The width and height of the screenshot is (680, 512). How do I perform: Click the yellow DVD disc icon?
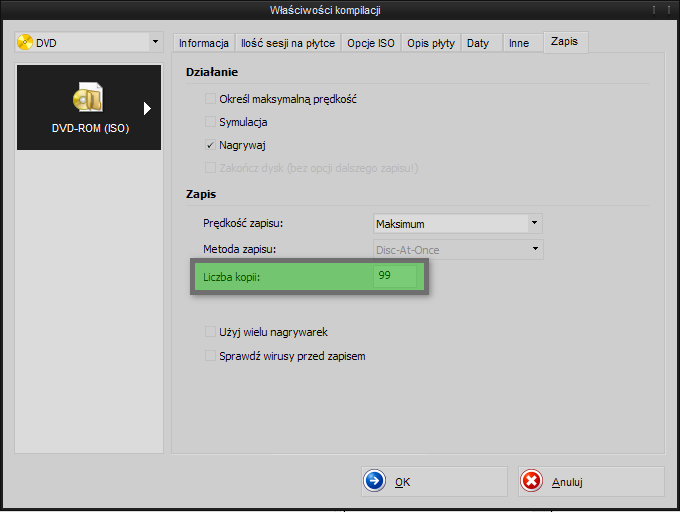pos(25,42)
